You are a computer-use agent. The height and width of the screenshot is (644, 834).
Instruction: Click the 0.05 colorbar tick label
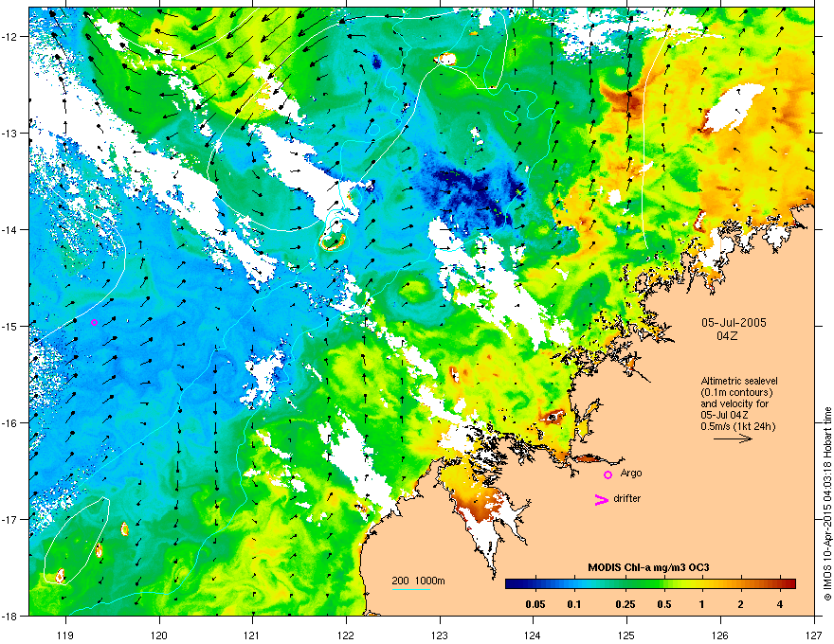535,604
